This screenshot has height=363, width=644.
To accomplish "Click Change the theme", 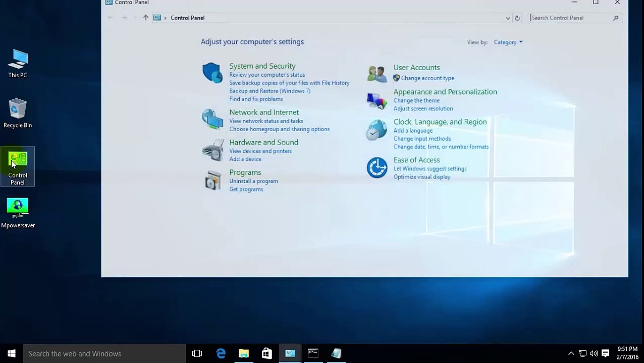I will 416,100.
